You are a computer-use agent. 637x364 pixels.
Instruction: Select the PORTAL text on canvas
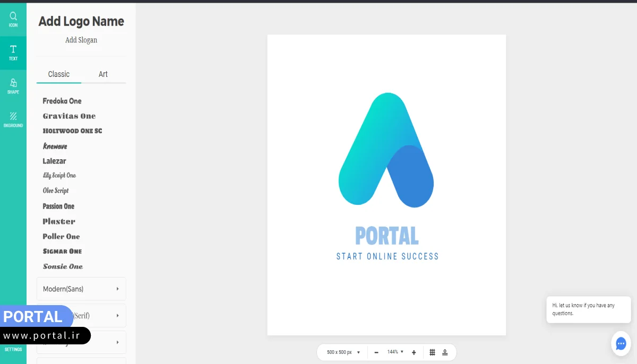tap(387, 236)
